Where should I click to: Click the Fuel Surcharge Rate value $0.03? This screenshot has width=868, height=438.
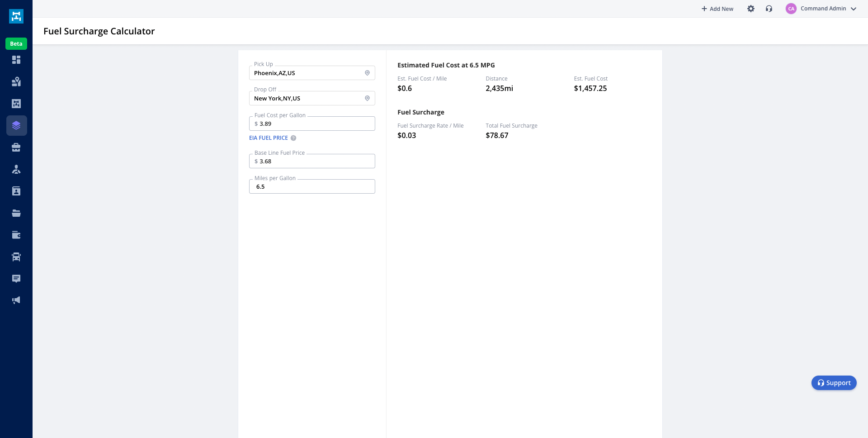407,135
